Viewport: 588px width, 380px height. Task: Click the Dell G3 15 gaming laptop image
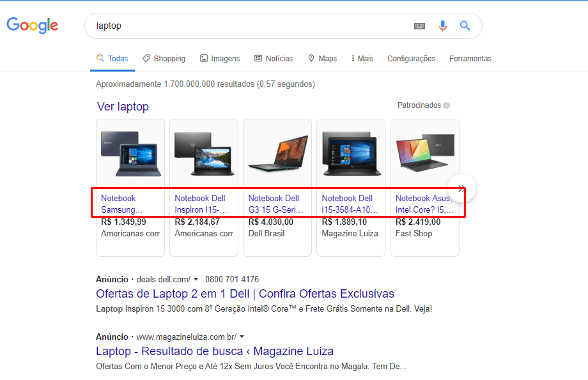(x=278, y=154)
